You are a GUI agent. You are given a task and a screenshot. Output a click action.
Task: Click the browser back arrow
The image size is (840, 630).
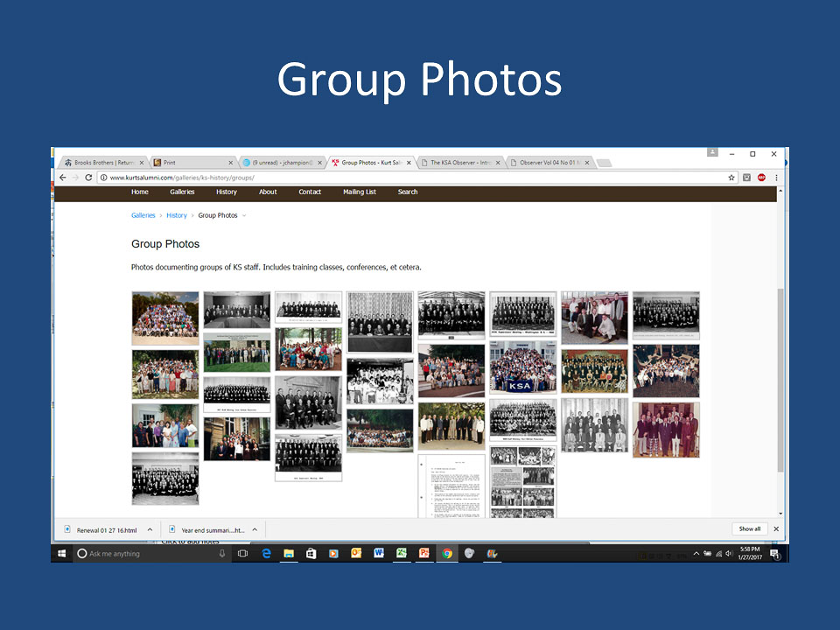tap(62, 178)
